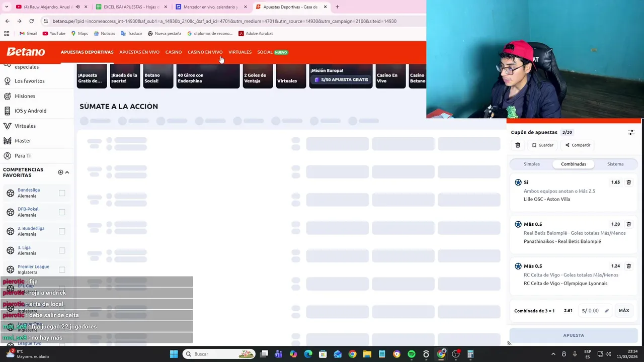Open a new browser tab
644x362 pixels.
click(x=337, y=7)
